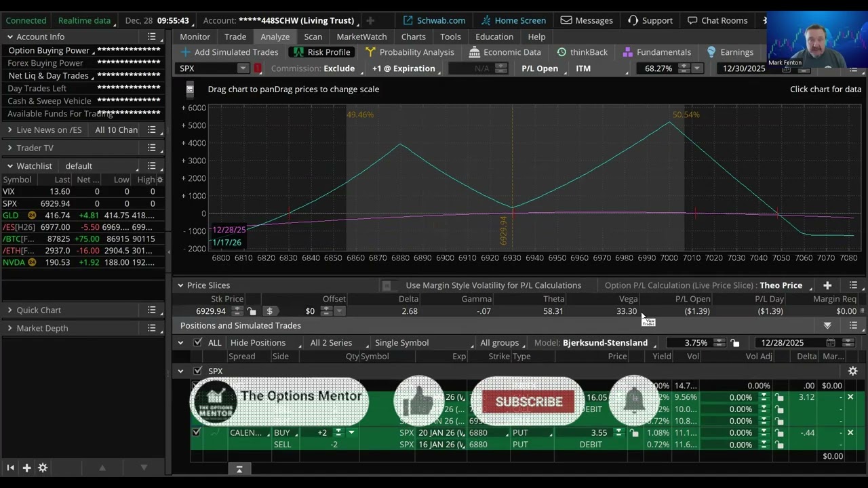Switch to Monitor tab
This screenshot has height=488, width=868.
tap(195, 37)
